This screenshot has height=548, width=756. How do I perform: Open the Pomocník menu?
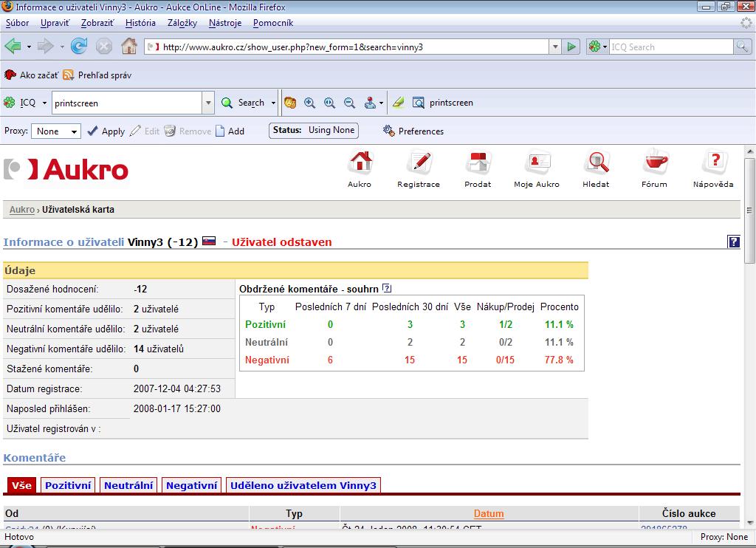click(273, 23)
